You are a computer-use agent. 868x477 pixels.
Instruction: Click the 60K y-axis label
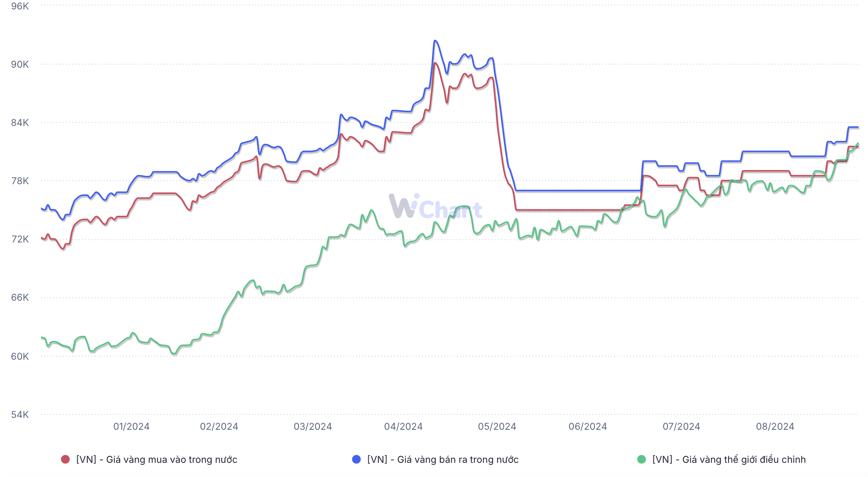click(x=20, y=357)
